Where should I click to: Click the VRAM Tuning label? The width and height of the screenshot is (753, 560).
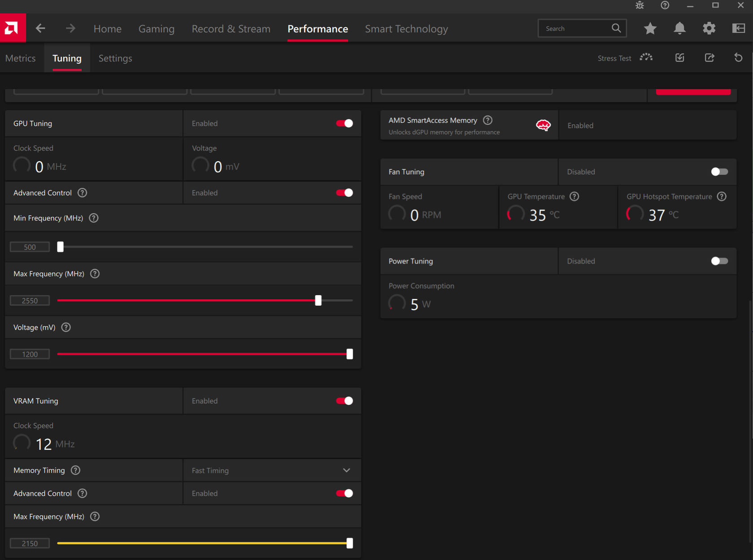(x=36, y=401)
